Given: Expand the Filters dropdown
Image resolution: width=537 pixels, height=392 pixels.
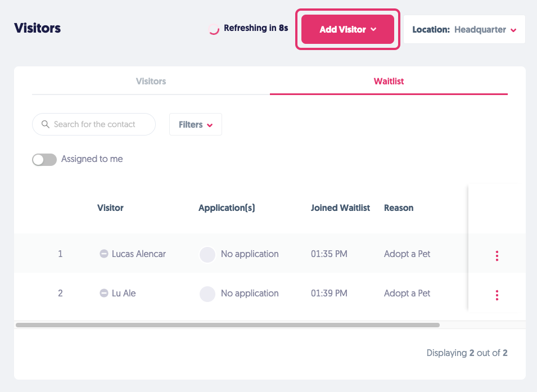Looking at the screenshot, I should click(195, 124).
